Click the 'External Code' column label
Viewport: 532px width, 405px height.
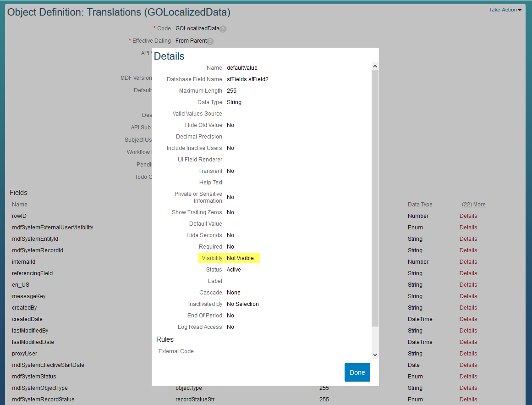tap(176, 351)
